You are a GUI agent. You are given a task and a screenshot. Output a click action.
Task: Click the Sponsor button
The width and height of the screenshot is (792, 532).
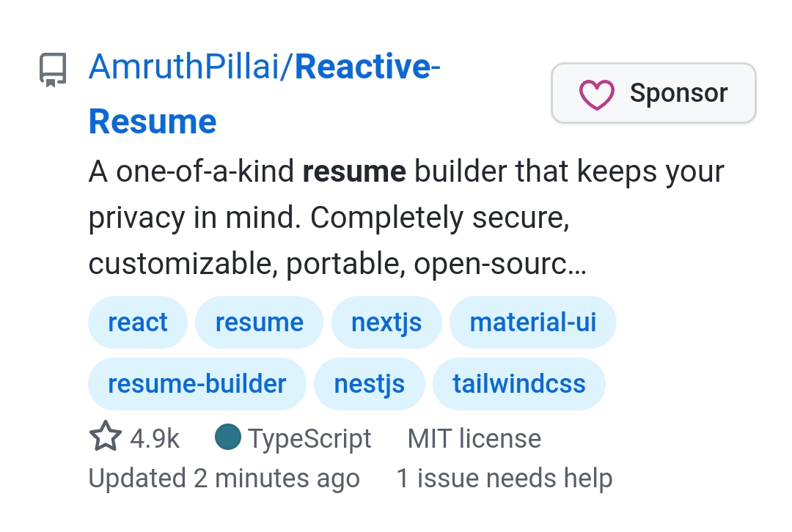(x=653, y=93)
